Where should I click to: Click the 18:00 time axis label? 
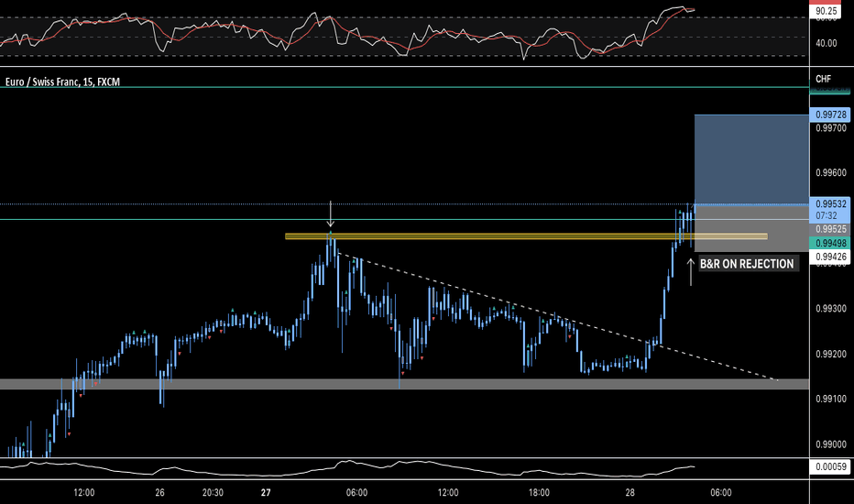[x=539, y=493]
